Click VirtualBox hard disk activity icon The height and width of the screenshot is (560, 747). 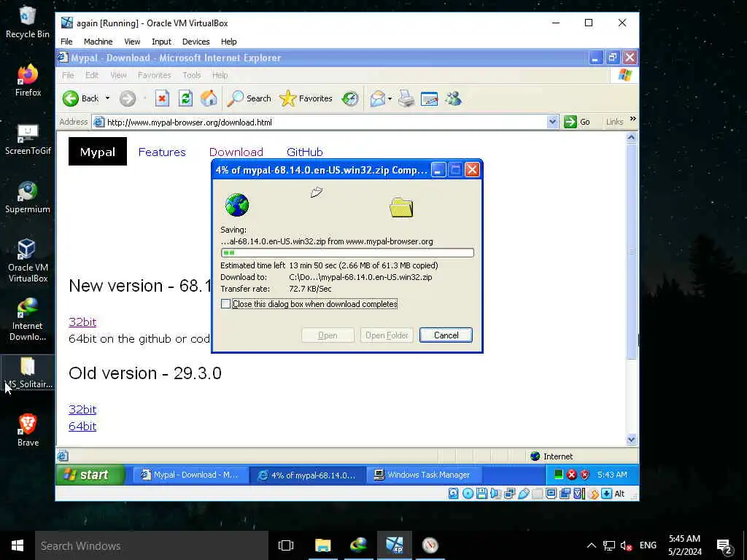point(453,494)
